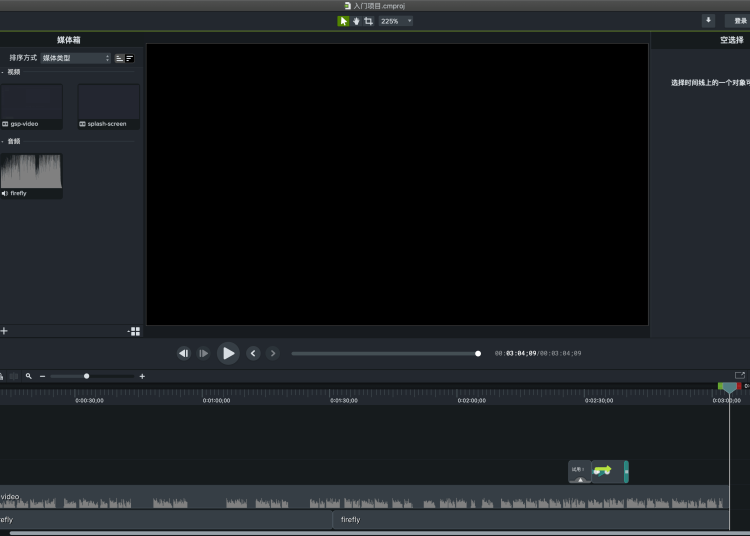This screenshot has height=536, width=750.
Task: Select the arrow edit mode tool
Action: click(344, 21)
